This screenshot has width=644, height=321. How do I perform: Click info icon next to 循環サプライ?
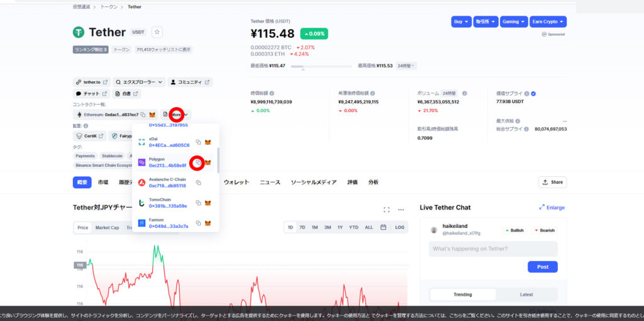pos(526,93)
